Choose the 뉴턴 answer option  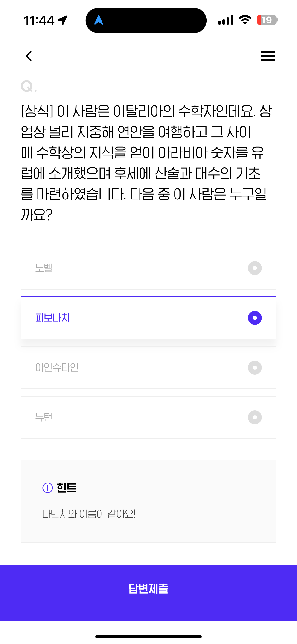pyautogui.click(x=148, y=418)
